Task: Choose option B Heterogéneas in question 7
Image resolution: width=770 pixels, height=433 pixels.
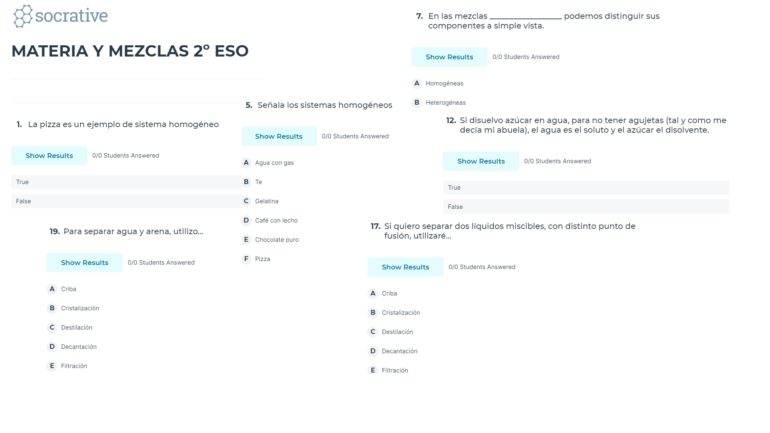Action: (x=440, y=103)
